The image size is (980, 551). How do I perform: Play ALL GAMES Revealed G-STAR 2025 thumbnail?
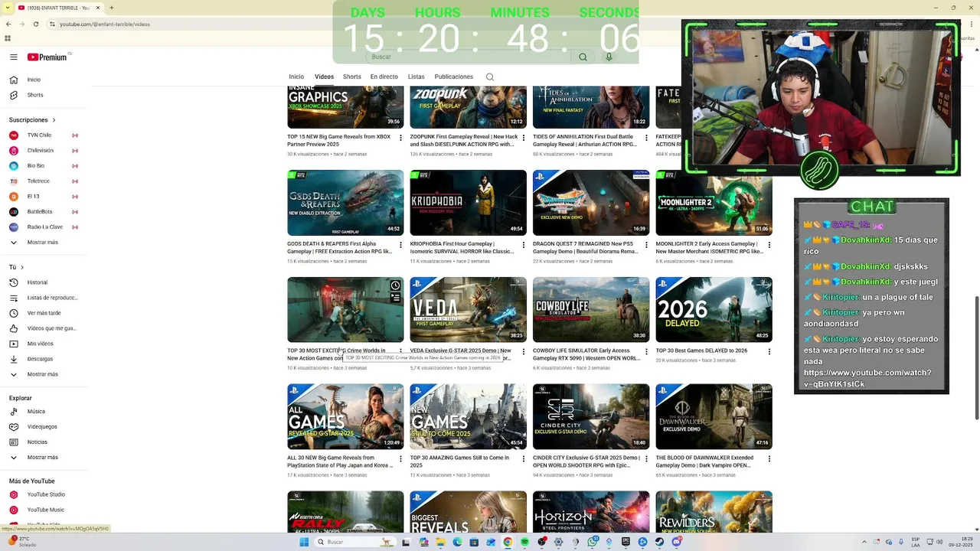(x=345, y=416)
